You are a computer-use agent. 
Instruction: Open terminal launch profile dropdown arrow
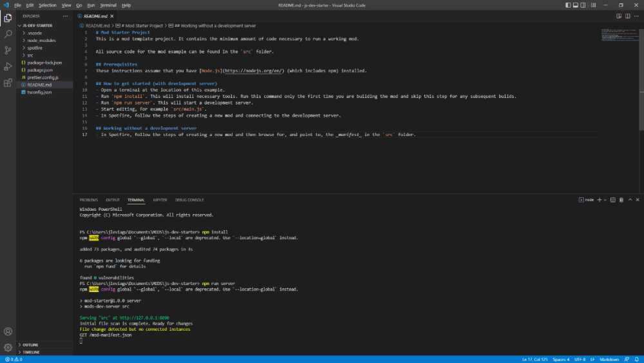point(605,200)
